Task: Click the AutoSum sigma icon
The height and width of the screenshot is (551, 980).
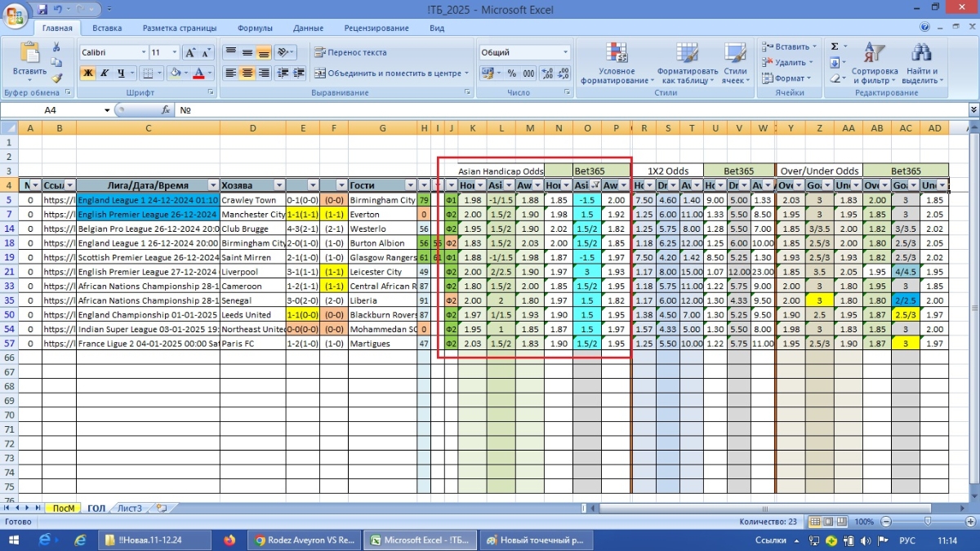Action: coord(834,47)
